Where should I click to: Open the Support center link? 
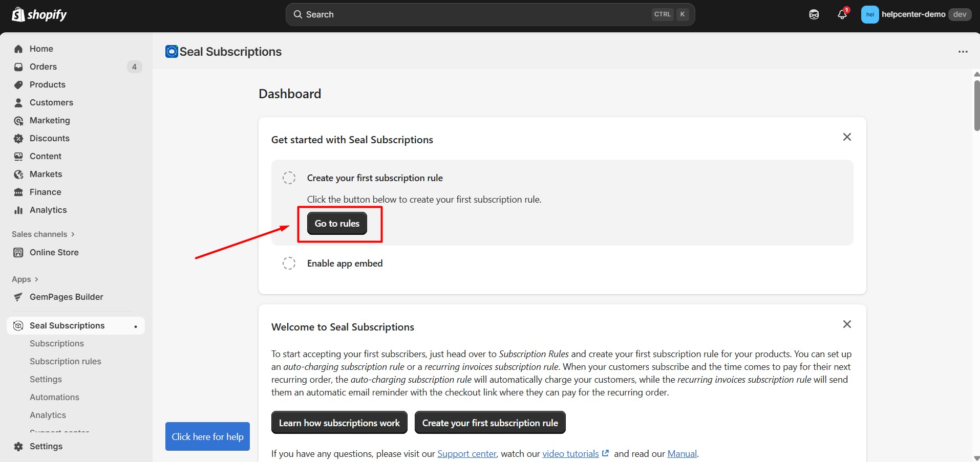(466, 454)
